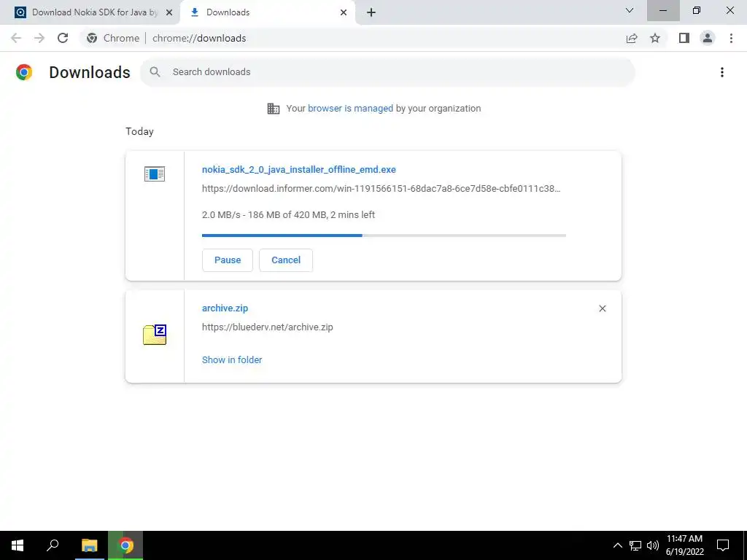
Task: Focus the Search downloads field
Action: coord(388,72)
